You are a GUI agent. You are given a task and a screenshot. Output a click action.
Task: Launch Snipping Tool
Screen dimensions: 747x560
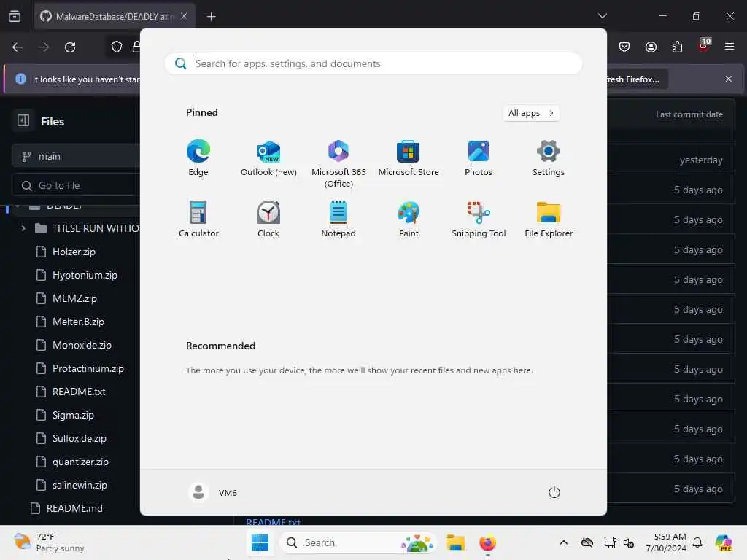479,219
